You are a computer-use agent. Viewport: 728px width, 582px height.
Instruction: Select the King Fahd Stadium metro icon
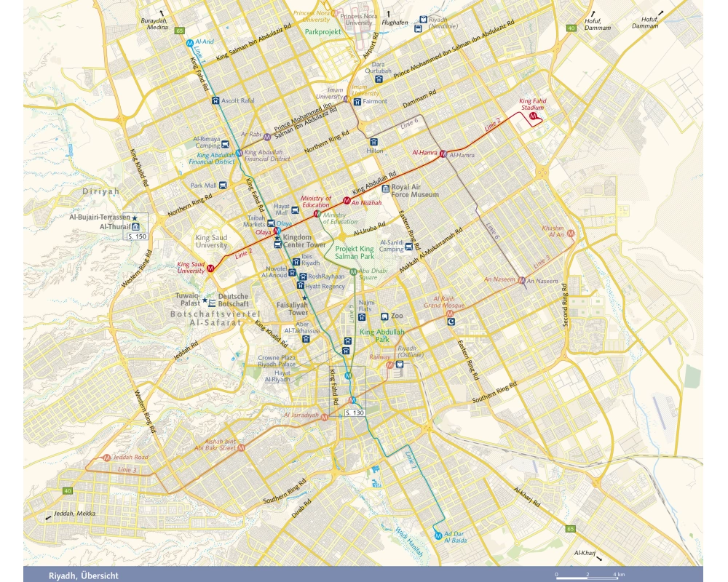(x=532, y=116)
